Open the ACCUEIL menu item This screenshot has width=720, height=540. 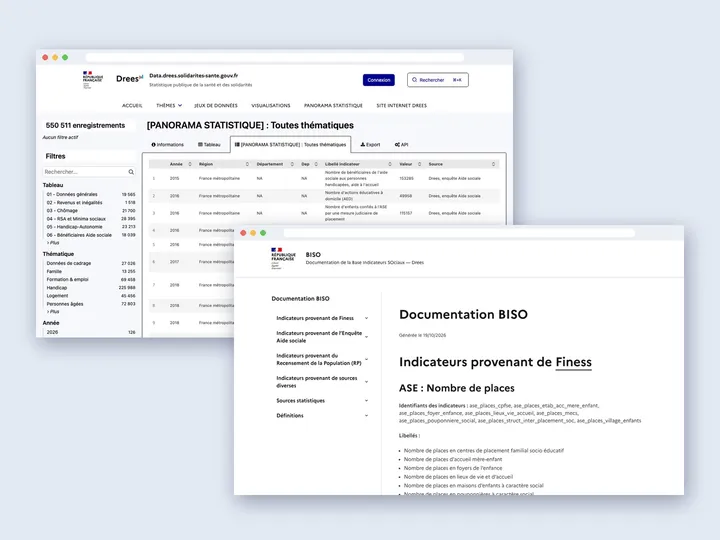pyautogui.click(x=132, y=106)
